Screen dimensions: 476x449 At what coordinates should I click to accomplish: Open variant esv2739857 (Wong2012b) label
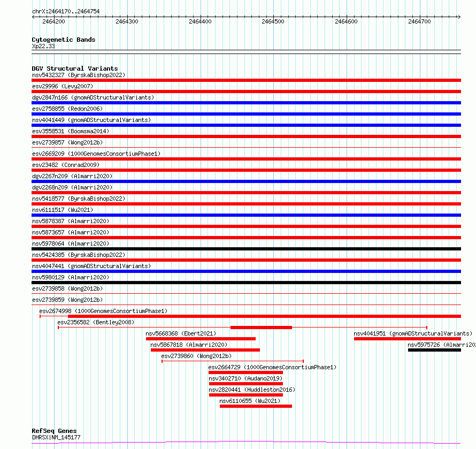tap(67, 142)
